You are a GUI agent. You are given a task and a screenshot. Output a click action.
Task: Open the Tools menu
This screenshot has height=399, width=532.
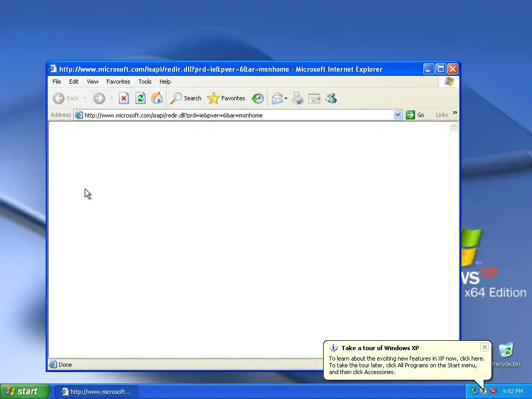coord(144,82)
